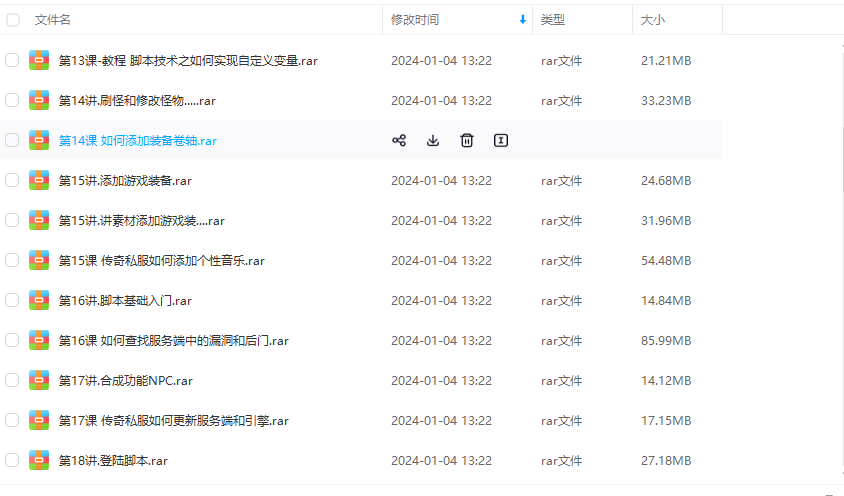844x496 pixels.
Task: Click the archive icon beside 第16讲.脚本基础入门.rar
Action: click(39, 300)
